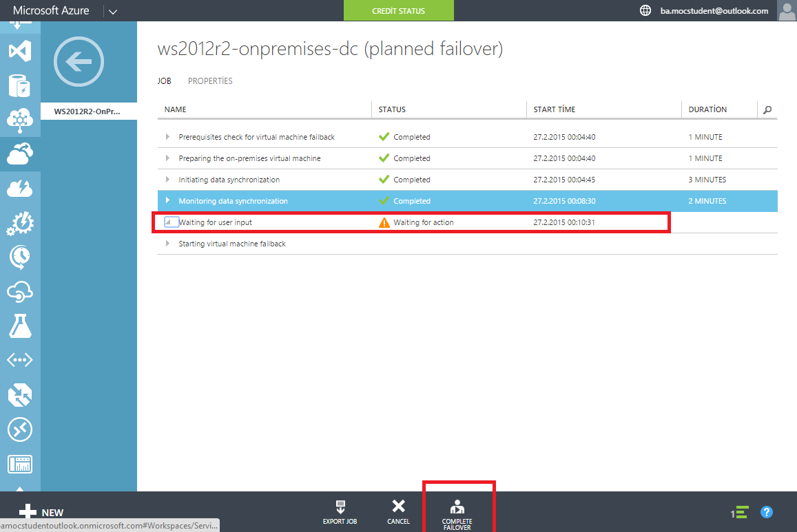Expand Preparing the on-premises virtual machine
This screenshot has width=797, height=532.
coord(167,158)
